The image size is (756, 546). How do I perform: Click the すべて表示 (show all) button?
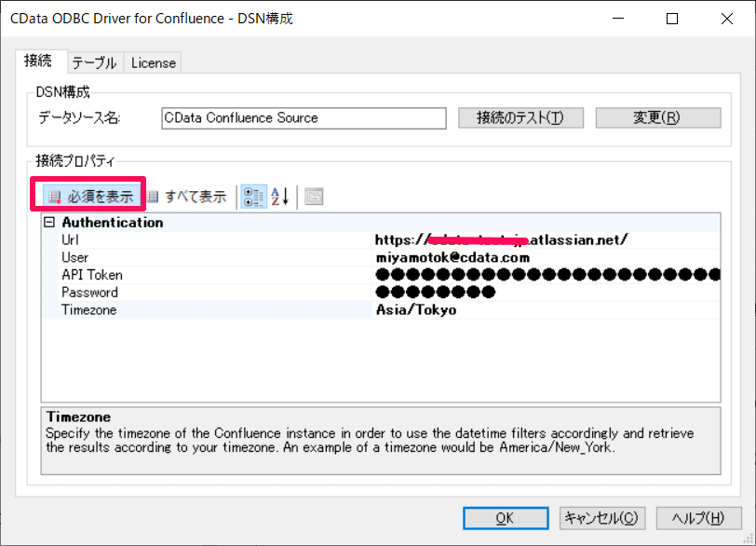(187, 197)
